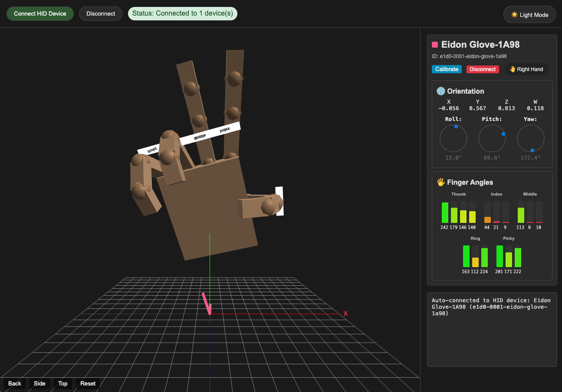Toggle the Right Hand selector
The width and height of the screenshot is (562, 392).
click(526, 69)
